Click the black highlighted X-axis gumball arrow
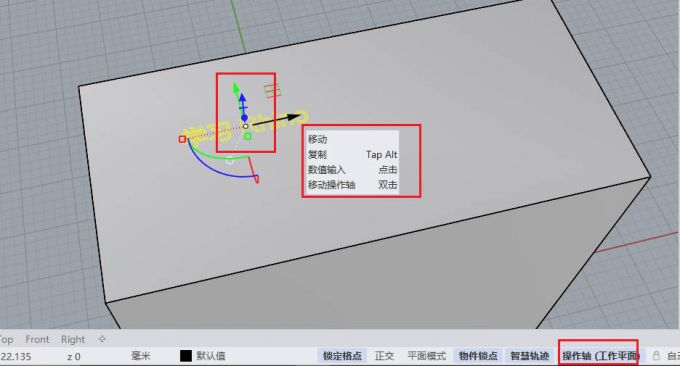680x366 pixels. pos(277,120)
